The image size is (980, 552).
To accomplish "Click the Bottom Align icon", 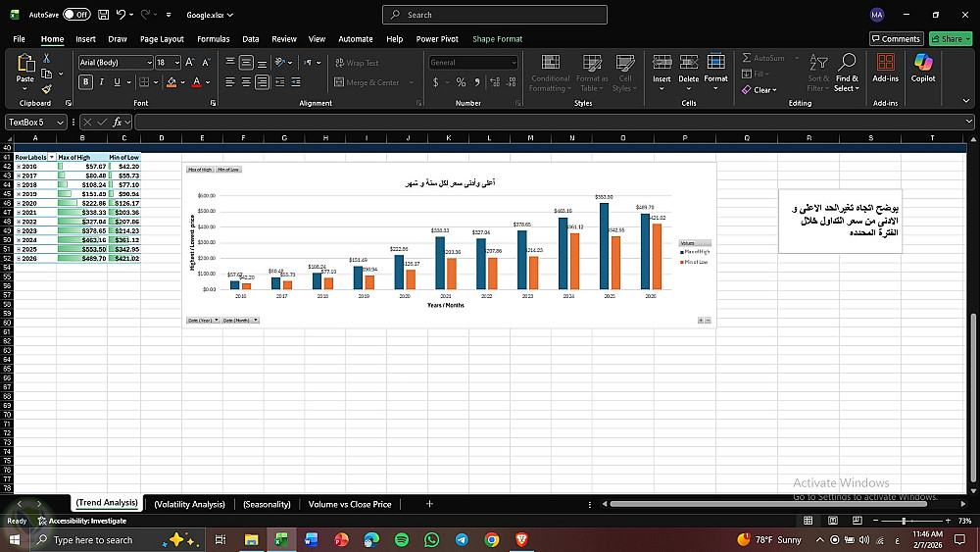I will click(x=262, y=62).
